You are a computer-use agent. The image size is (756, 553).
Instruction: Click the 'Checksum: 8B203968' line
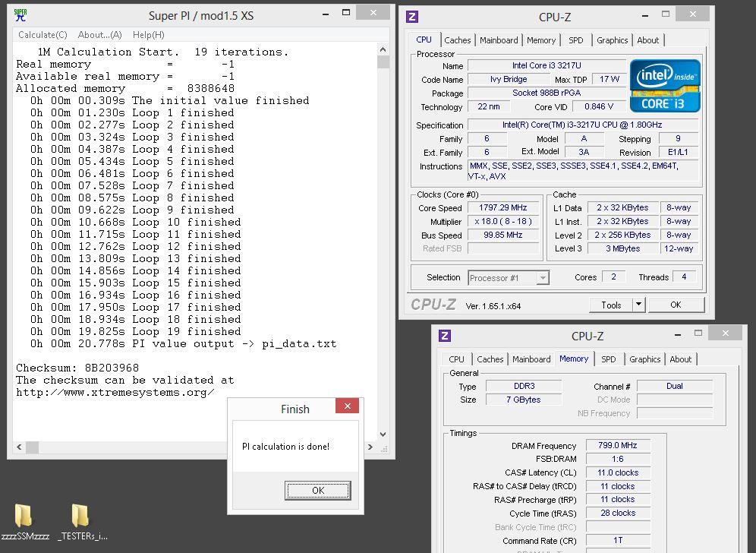tap(77, 368)
